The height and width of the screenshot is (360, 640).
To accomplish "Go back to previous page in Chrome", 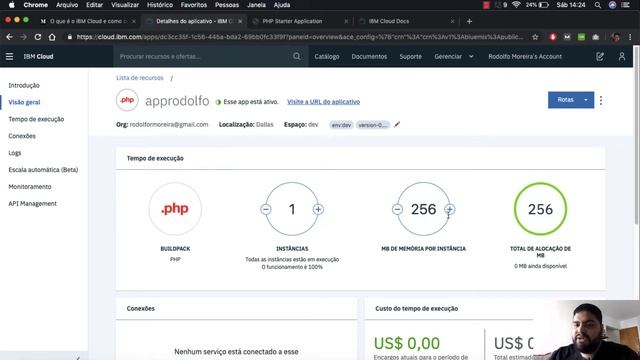I will (9, 37).
